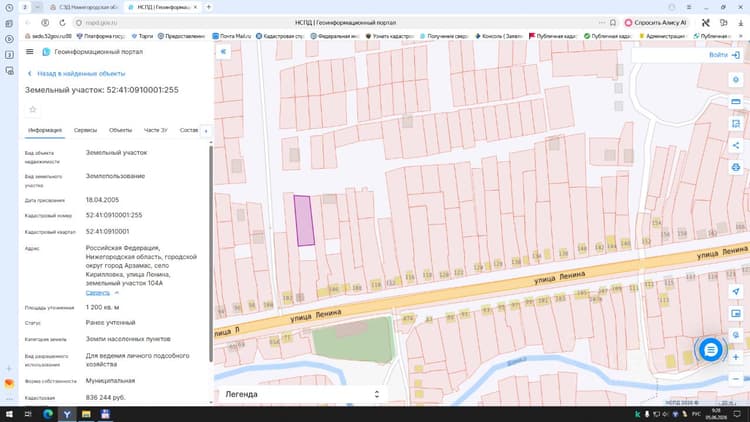Open the blue chat assistant bubble

click(x=711, y=350)
